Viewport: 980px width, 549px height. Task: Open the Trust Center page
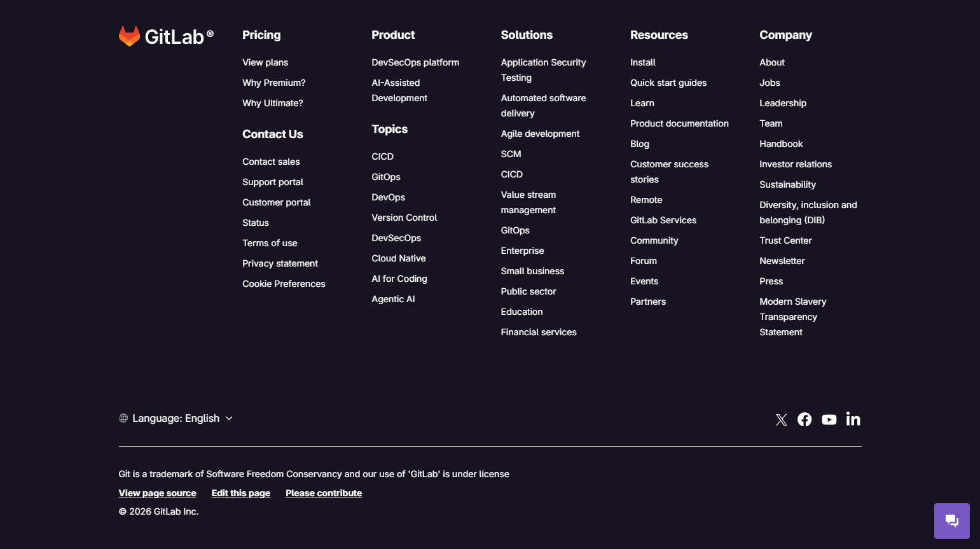(x=785, y=240)
